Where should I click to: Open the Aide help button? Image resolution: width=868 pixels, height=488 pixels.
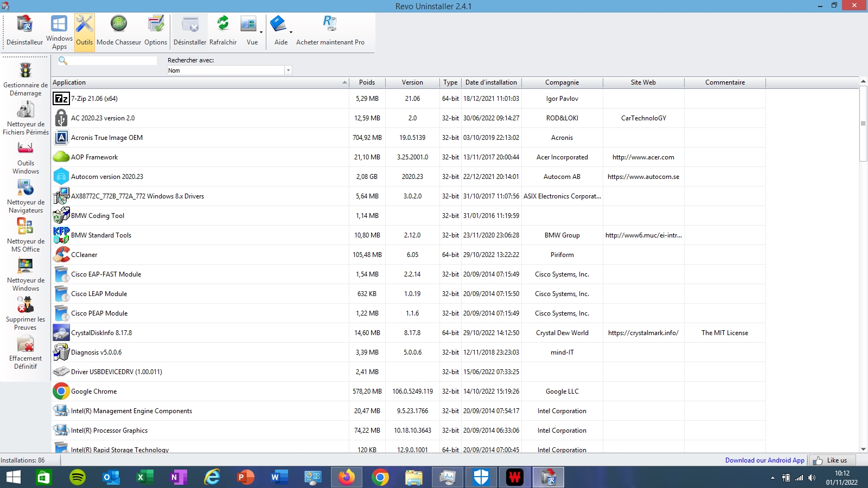point(279,32)
